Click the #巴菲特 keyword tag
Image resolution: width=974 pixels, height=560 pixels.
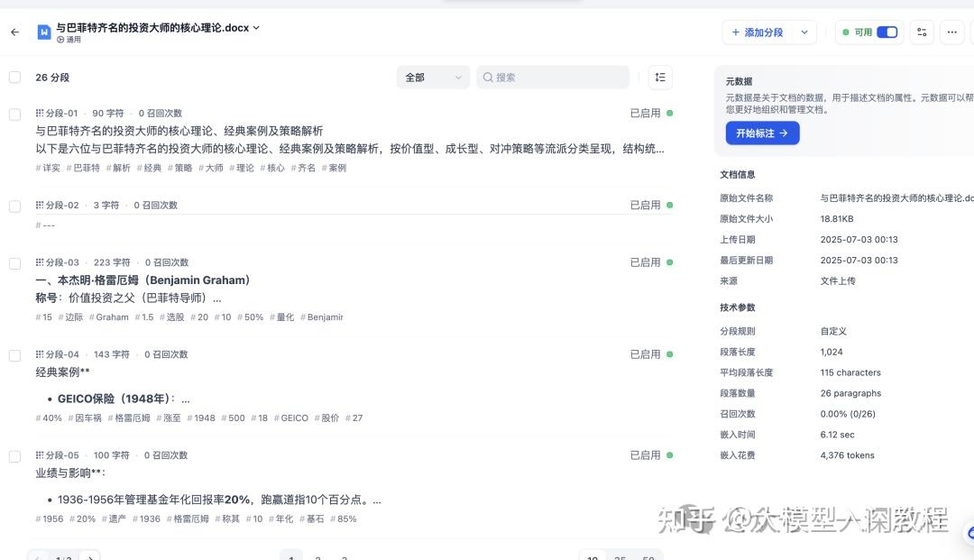83,168
